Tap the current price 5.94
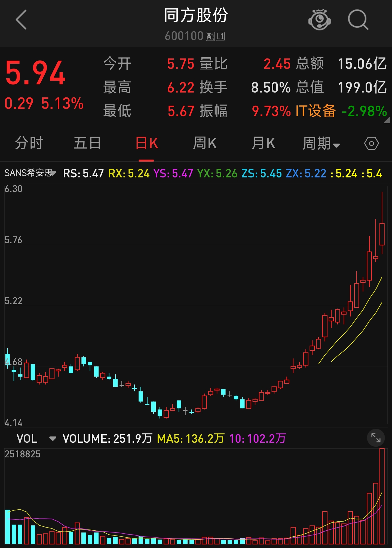 tap(35, 73)
